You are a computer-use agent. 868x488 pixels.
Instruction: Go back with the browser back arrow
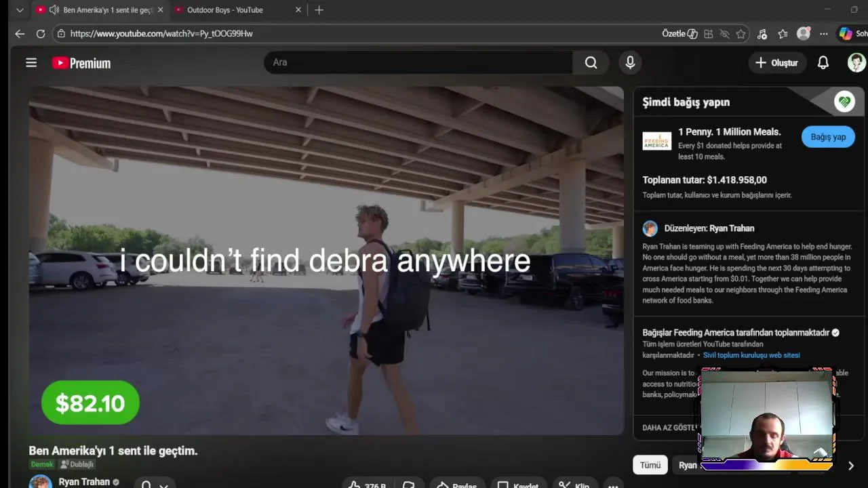coord(20,33)
